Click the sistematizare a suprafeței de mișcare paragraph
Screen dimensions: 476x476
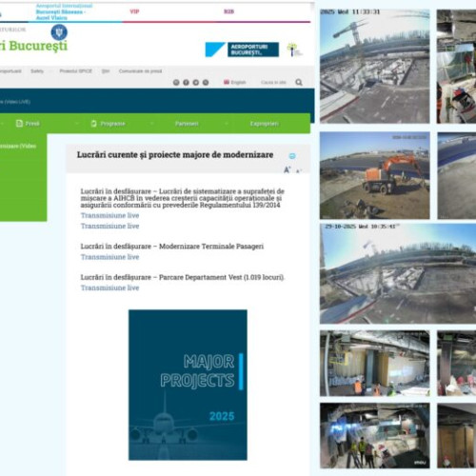tap(183, 198)
